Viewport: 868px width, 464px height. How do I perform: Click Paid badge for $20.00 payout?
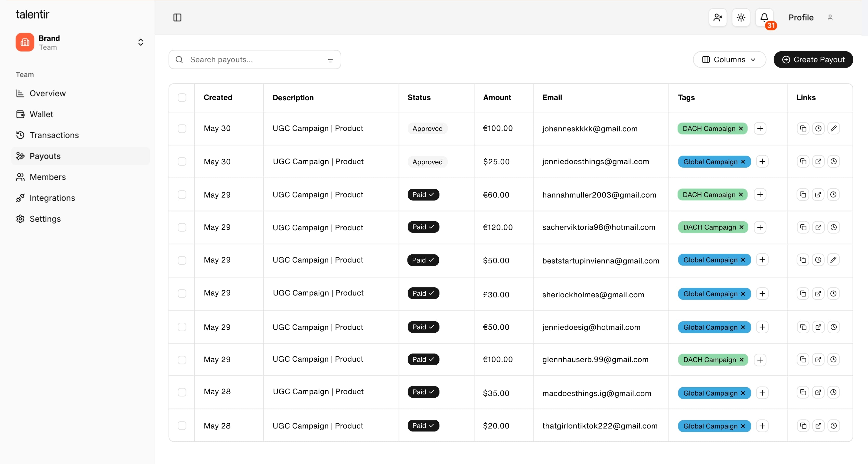(423, 426)
